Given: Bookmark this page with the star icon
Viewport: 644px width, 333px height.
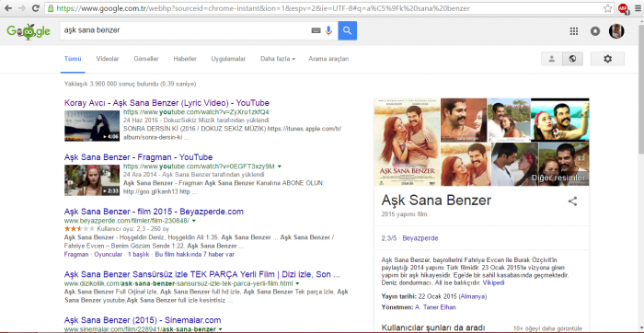Looking at the screenshot, I should [x=608, y=8].
